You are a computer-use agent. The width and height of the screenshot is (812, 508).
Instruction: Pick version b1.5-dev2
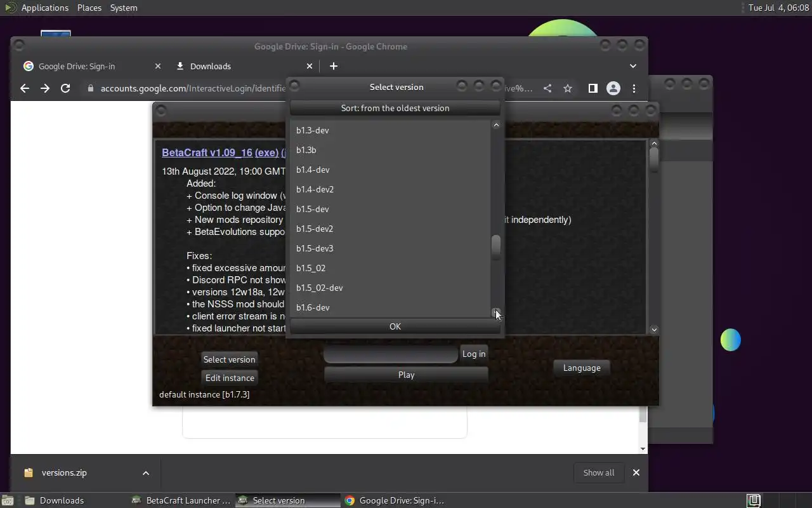(390, 229)
